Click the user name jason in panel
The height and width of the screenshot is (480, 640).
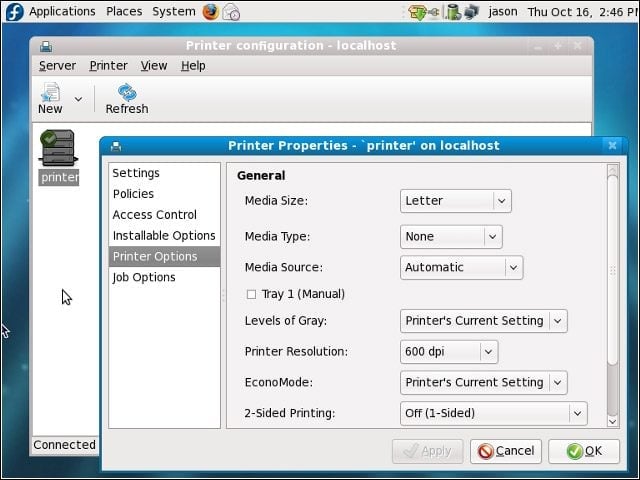[503, 11]
